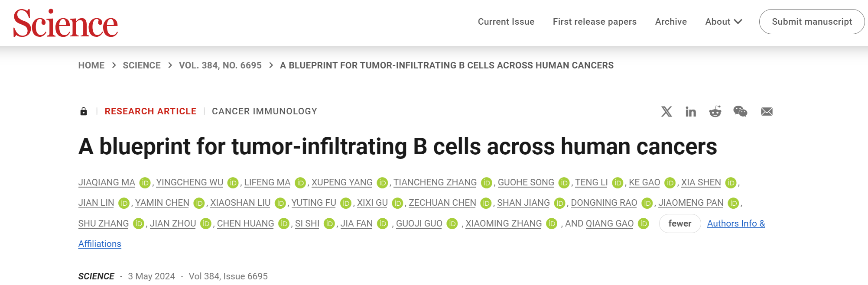This screenshot has width=868, height=285.
Task: Expand the About dropdown menu
Action: coord(723,22)
